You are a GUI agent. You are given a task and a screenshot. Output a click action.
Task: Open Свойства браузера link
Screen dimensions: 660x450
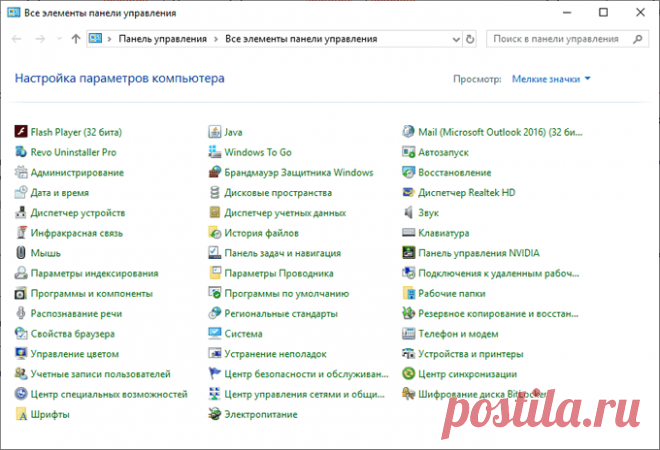click(x=72, y=333)
